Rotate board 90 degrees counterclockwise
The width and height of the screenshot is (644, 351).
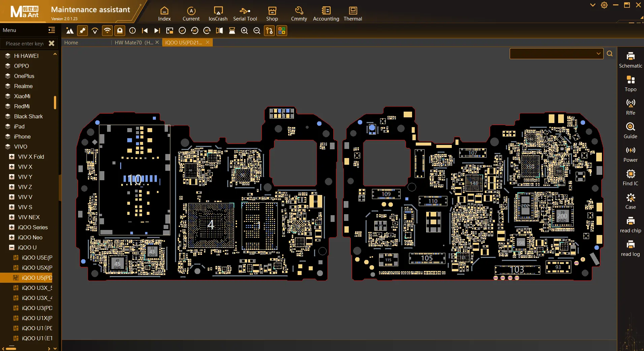point(195,31)
